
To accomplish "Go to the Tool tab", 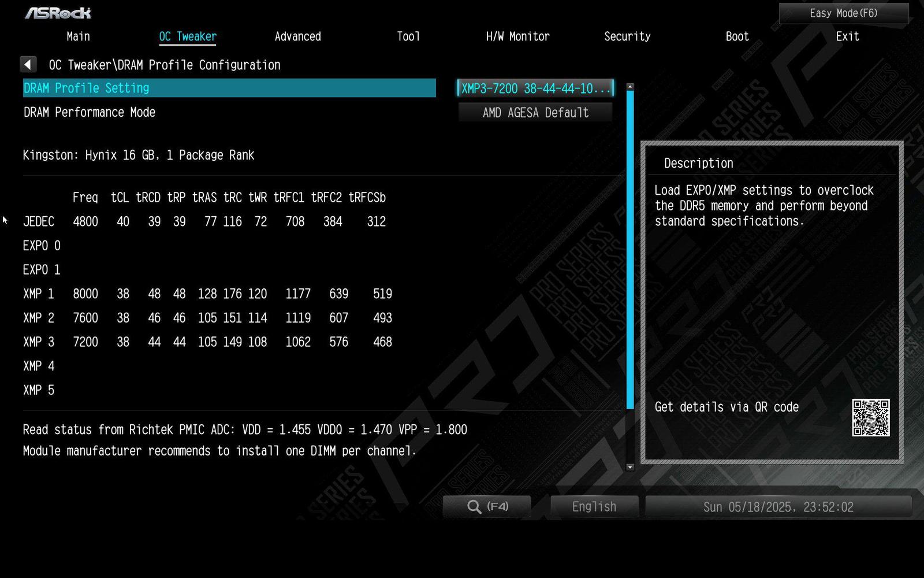I will tap(408, 36).
